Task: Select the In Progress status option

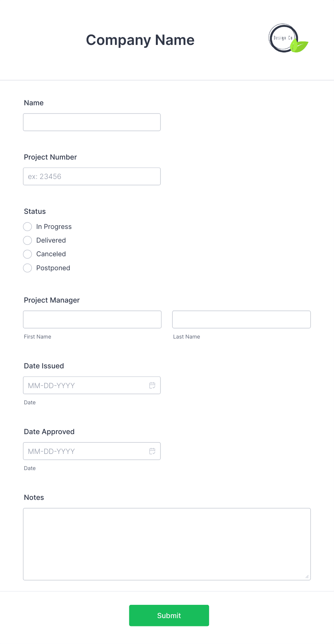Action: 27,226
